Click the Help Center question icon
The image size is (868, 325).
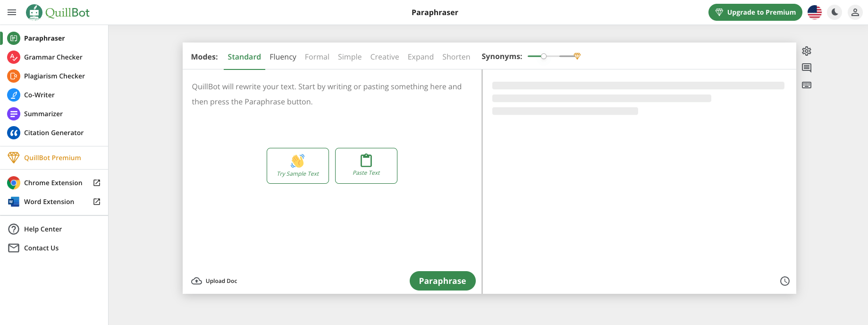click(x=14, y=229)
